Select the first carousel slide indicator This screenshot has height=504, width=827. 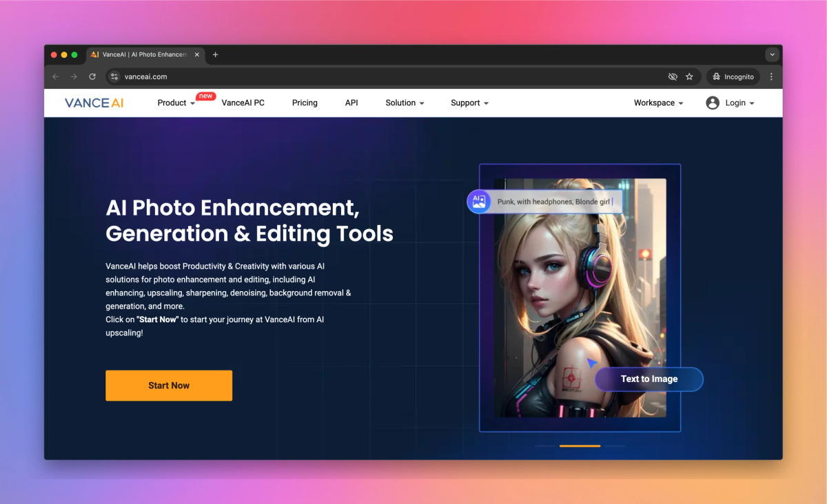pos(544,445)
